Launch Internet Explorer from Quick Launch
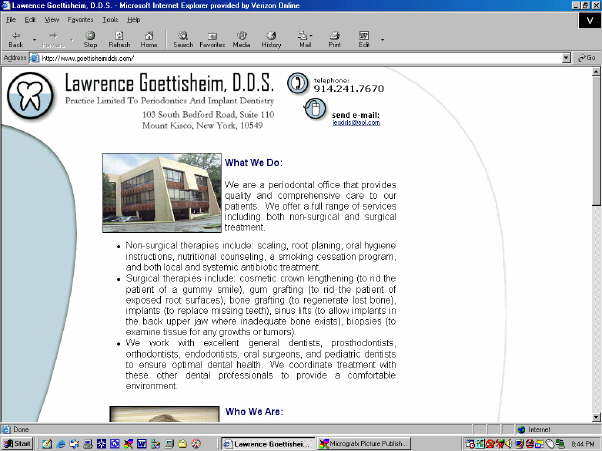 point(61,444)
